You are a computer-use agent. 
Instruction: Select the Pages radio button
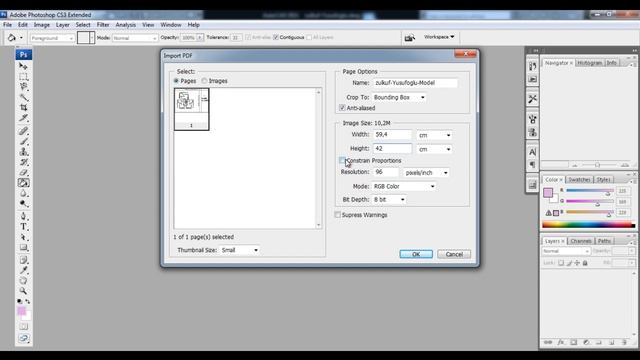click(176, 81)
